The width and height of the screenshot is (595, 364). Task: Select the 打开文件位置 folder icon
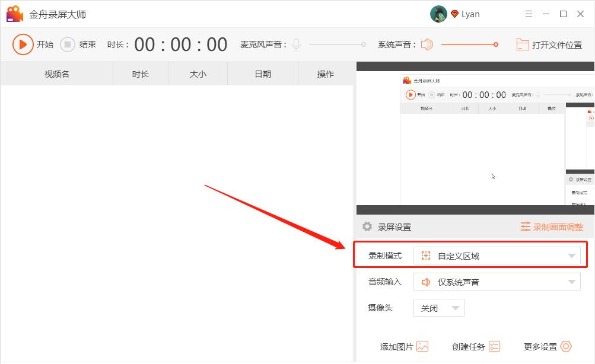[x=521, y=44]
